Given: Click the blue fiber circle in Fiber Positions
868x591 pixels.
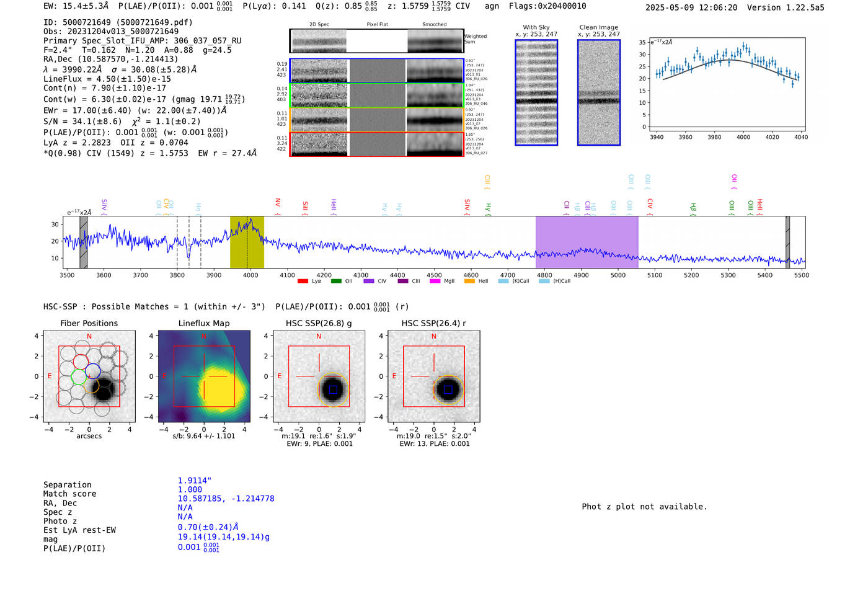Looking at the screenshot, I should pos(92,372).
